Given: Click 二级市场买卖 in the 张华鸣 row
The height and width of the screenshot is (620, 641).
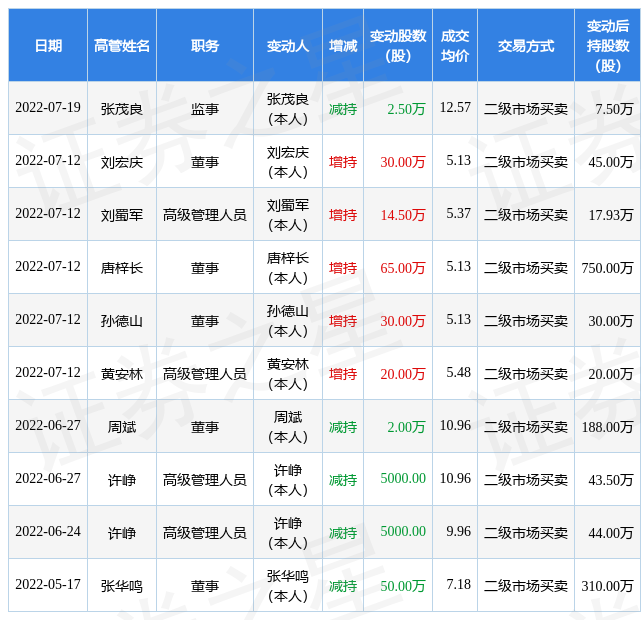Looking at the screenshot, I should coord(526,586).
